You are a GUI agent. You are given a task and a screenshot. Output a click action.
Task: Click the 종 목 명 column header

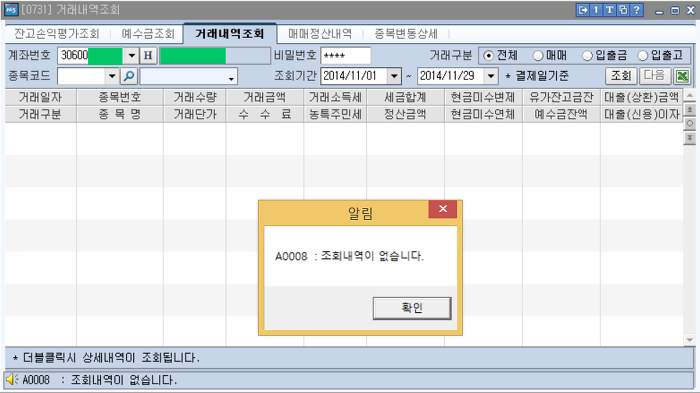click(x=120, y=114)
